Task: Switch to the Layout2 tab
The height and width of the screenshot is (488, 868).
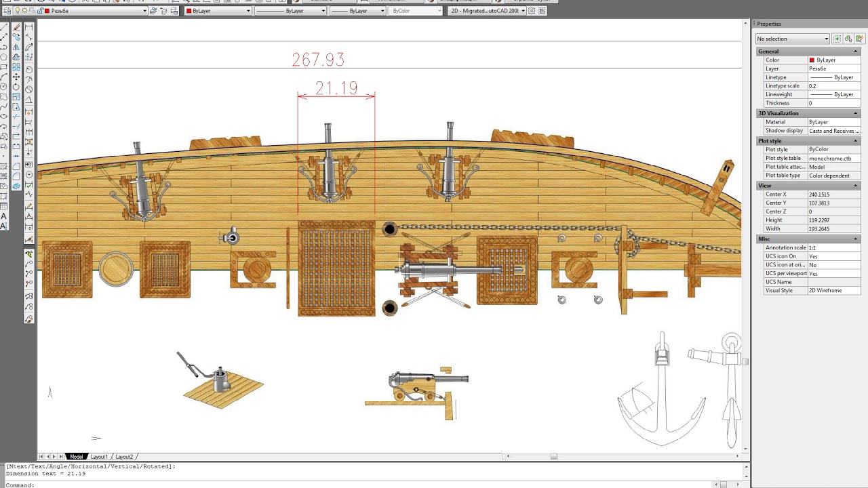Action: click(124, 457)
